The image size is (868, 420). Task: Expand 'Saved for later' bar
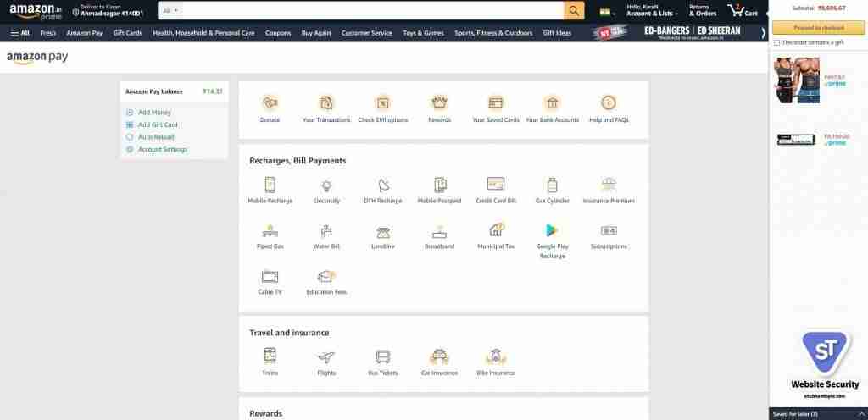point(818,414)
